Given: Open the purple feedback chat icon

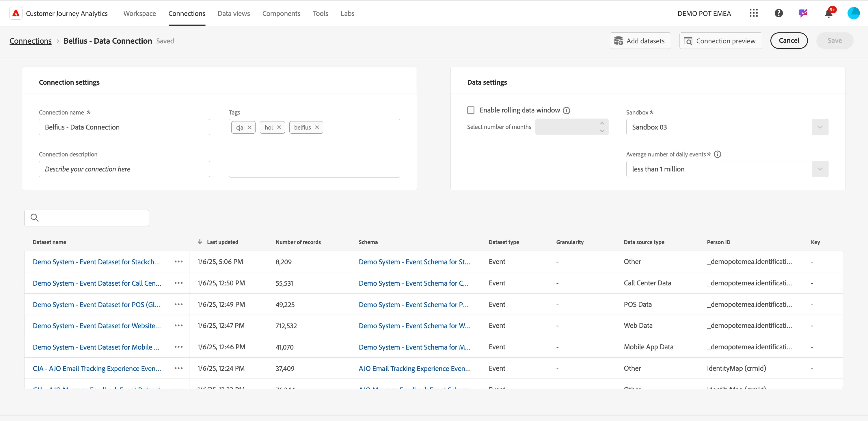Looking at the screenshot, I should tap(803, 13).
